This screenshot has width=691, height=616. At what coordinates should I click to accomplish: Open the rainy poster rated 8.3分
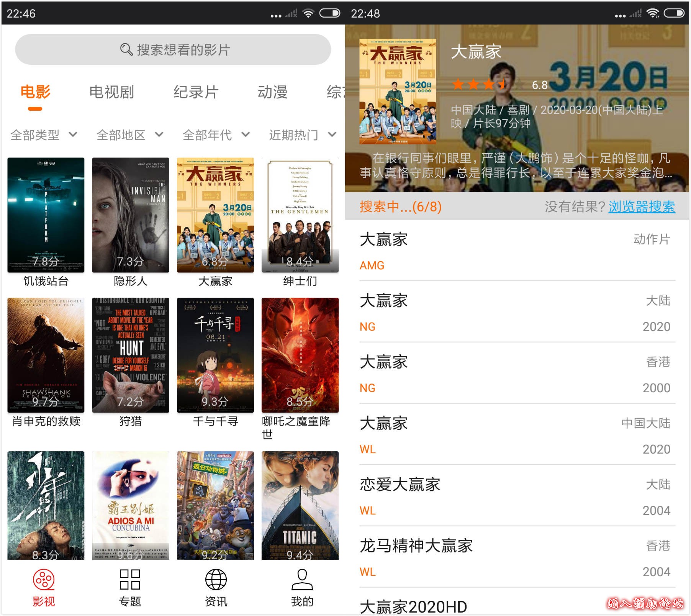point(46,505)
